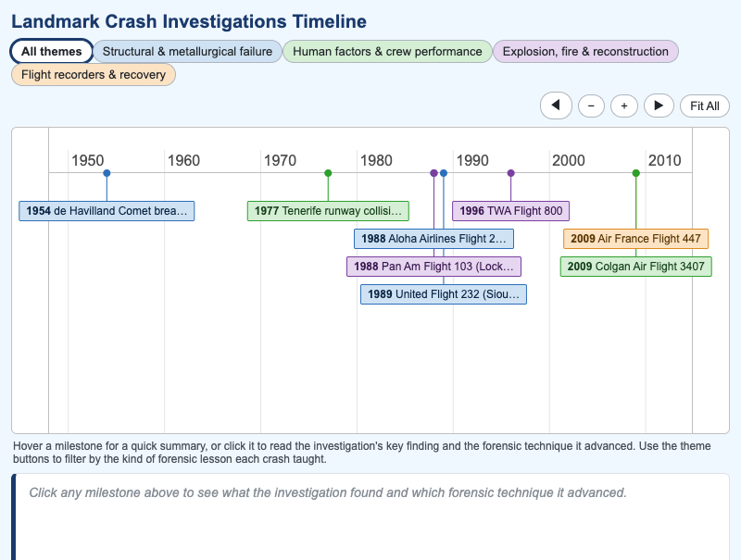Click the blue dot above the 1954 Comet label

tap(107, 173)
